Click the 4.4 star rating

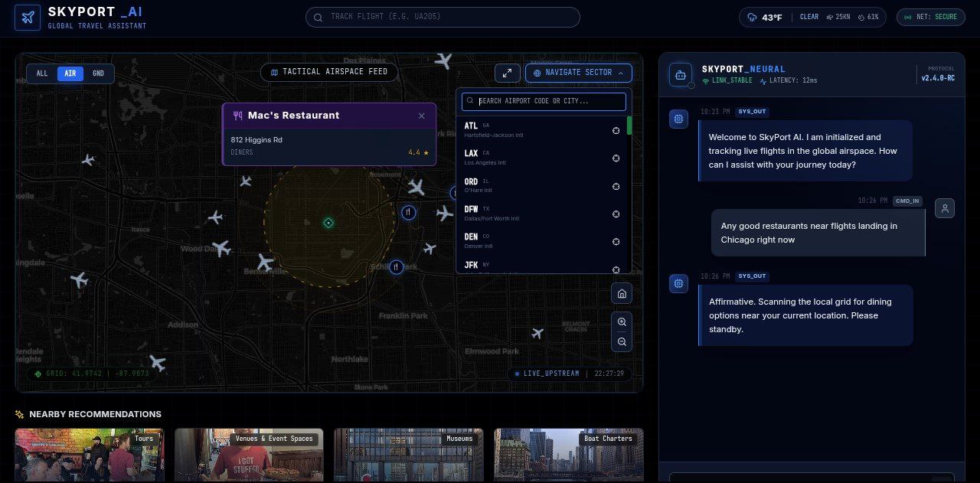(x=418, y=152)
